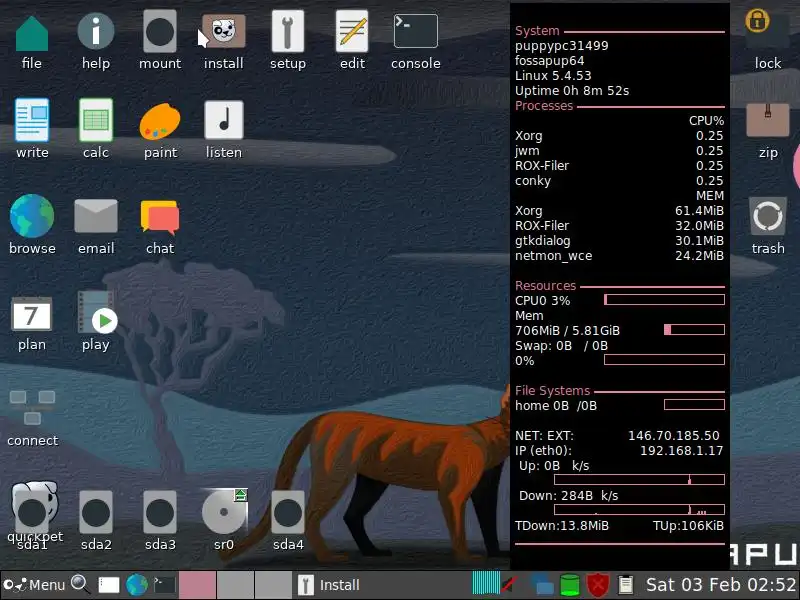800x600 pixels.
Task: Open the connect network icon
Action: pos(32,408)
